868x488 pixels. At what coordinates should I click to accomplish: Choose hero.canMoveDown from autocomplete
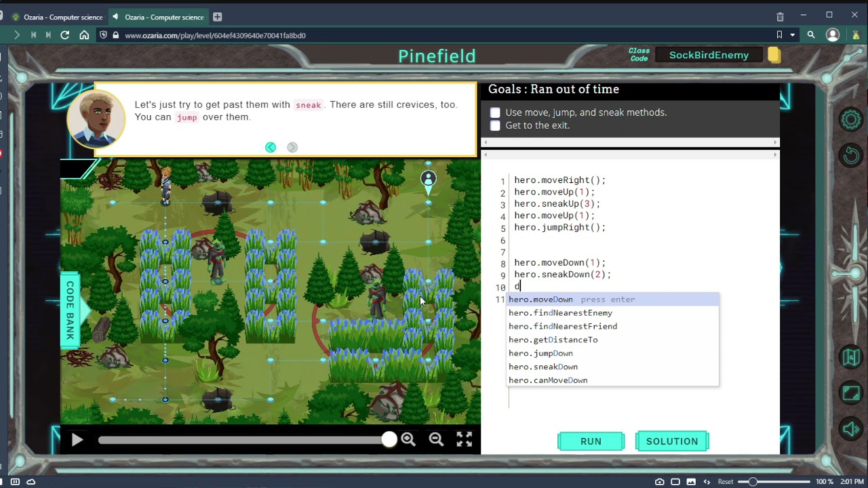coord(613,381)
